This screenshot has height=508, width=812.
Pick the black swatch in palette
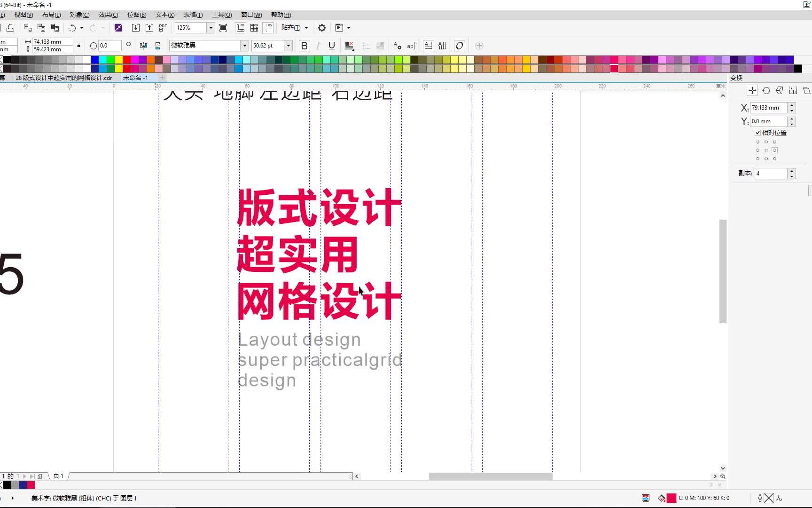pyautogui.click(x=7, y=60)
